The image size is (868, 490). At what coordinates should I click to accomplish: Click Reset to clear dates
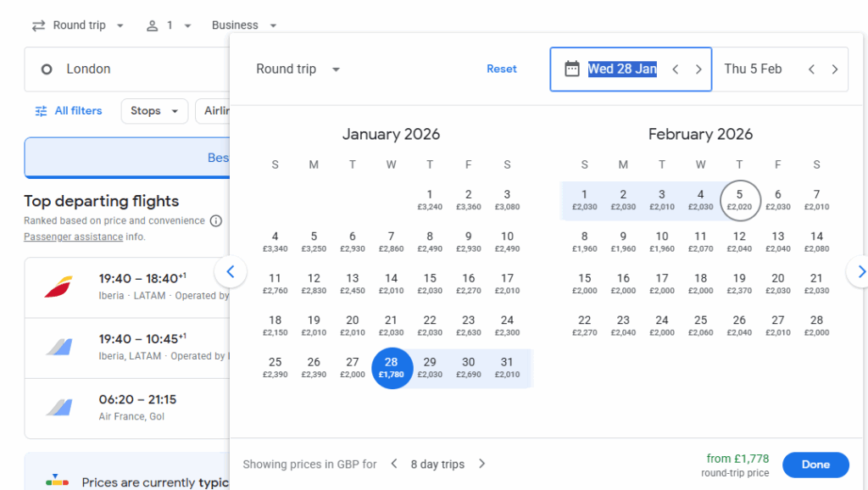pyautogui.click(x=501, y=70)
